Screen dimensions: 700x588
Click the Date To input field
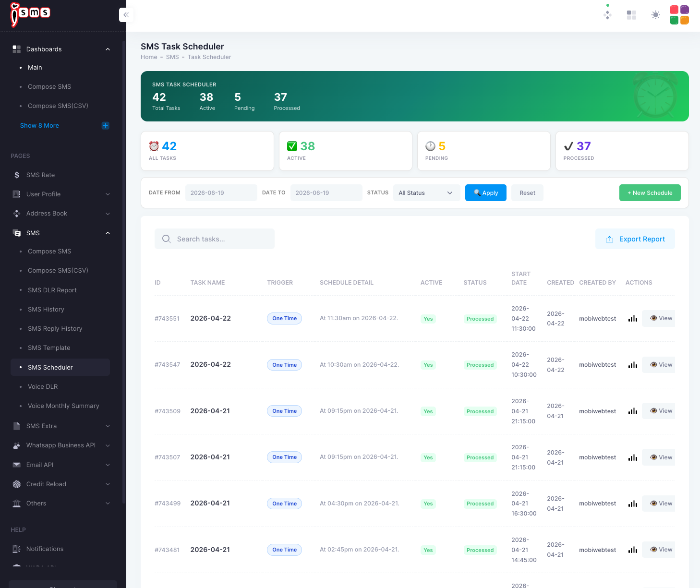(x=326, y=193)
